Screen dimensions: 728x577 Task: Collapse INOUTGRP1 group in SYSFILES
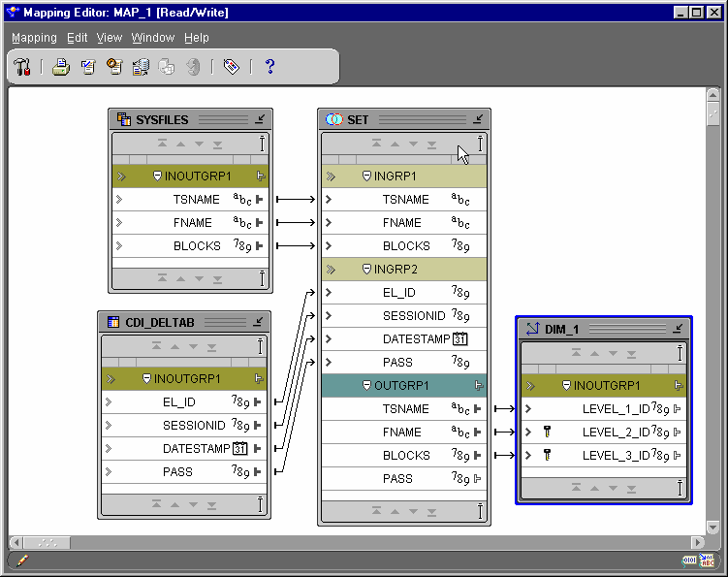(157, 176)
